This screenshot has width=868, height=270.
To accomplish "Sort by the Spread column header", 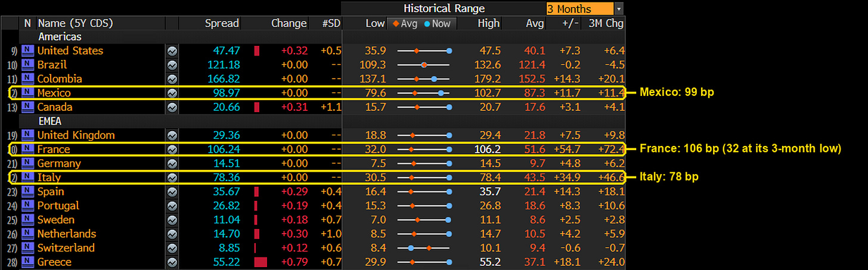I will (222, 23).
